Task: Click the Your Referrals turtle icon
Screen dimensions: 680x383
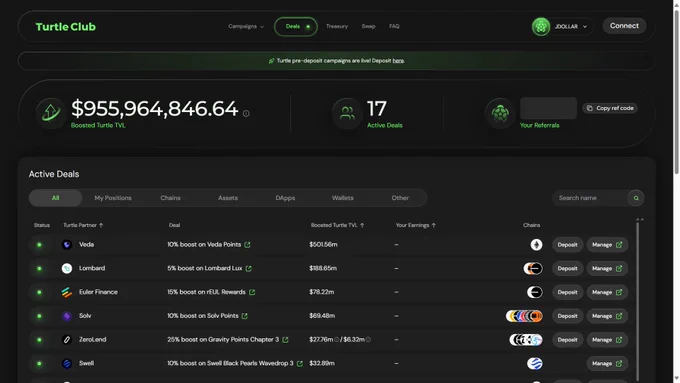Action: (500, 113)
